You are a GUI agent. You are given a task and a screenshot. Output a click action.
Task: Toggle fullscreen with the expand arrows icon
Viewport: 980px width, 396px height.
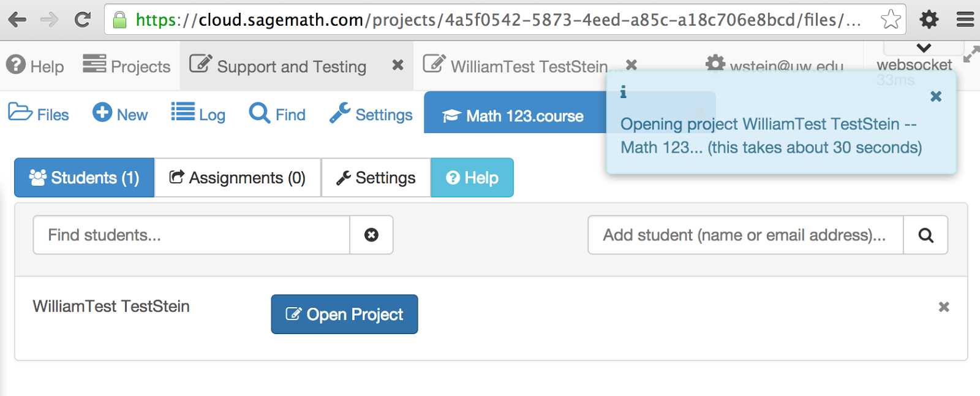[x=971, y=54]
